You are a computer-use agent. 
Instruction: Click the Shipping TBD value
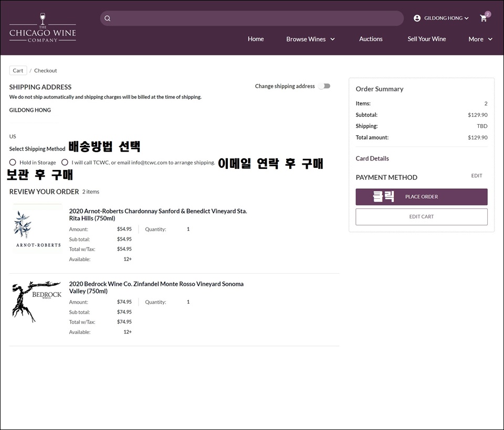pyautogui.click(x=482, y=126)
